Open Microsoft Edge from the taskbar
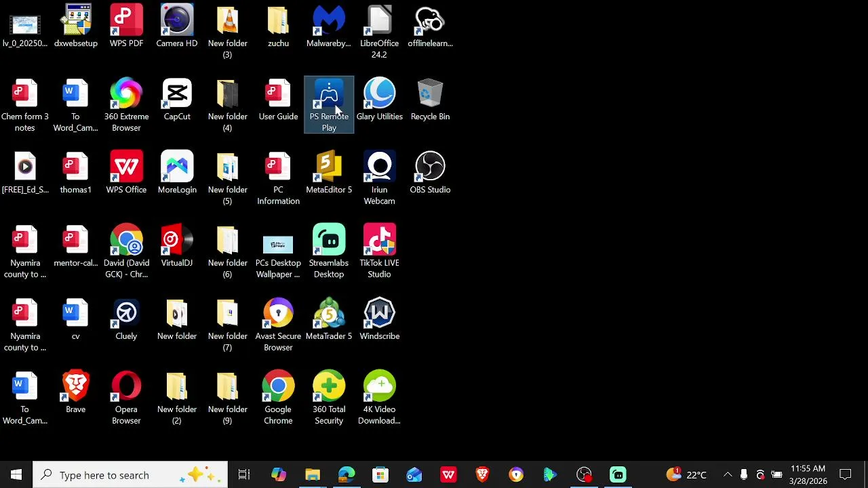 (x=347, y=474)
